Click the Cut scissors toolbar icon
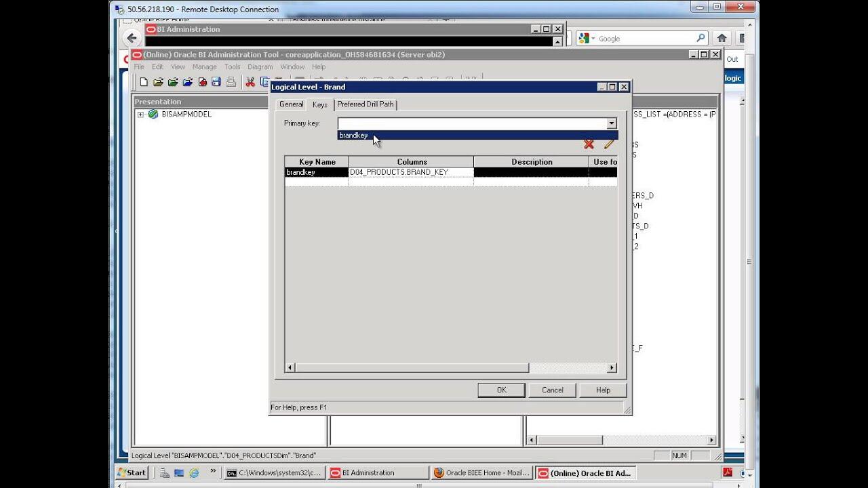The height and width of the screenshot is (488, 868). pyautogui.click(x=250, y=82)
